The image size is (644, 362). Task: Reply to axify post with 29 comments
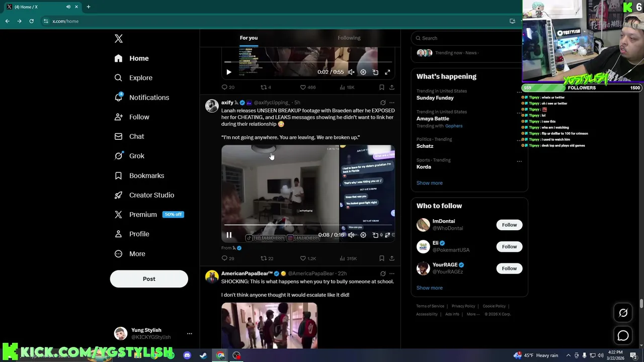tap(228, 258)
